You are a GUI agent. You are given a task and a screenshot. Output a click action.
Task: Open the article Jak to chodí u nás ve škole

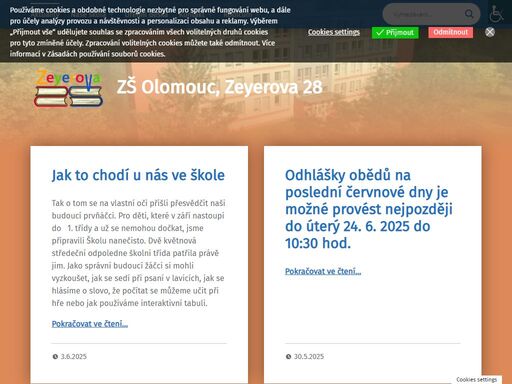[138, 175]
